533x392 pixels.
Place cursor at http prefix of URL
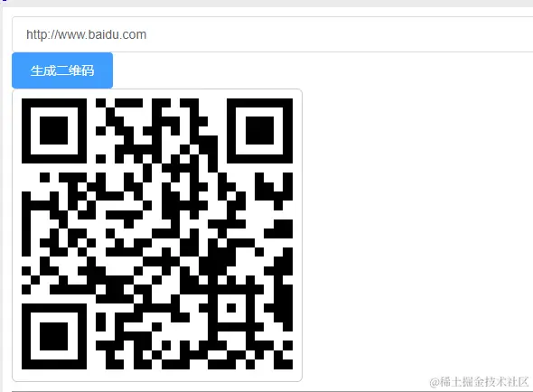tap(36, 34)
